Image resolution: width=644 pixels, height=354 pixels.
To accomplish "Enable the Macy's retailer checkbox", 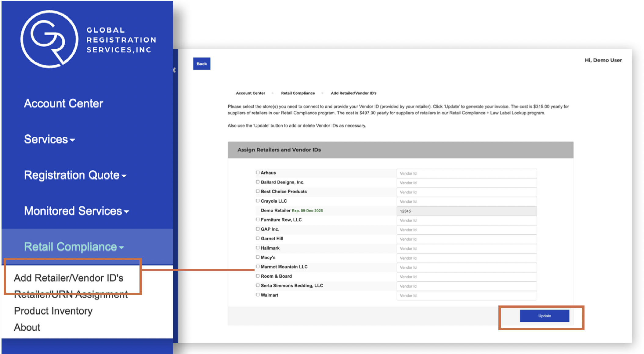I will [x=258, y=257].
